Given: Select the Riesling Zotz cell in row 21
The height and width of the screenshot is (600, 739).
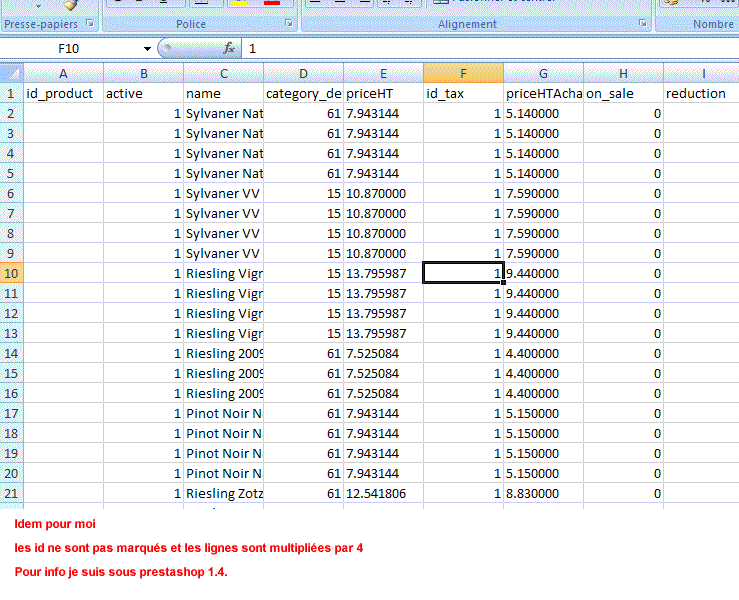Looking at the screenshot, I should pyautogui.click(x=223, y=493).
